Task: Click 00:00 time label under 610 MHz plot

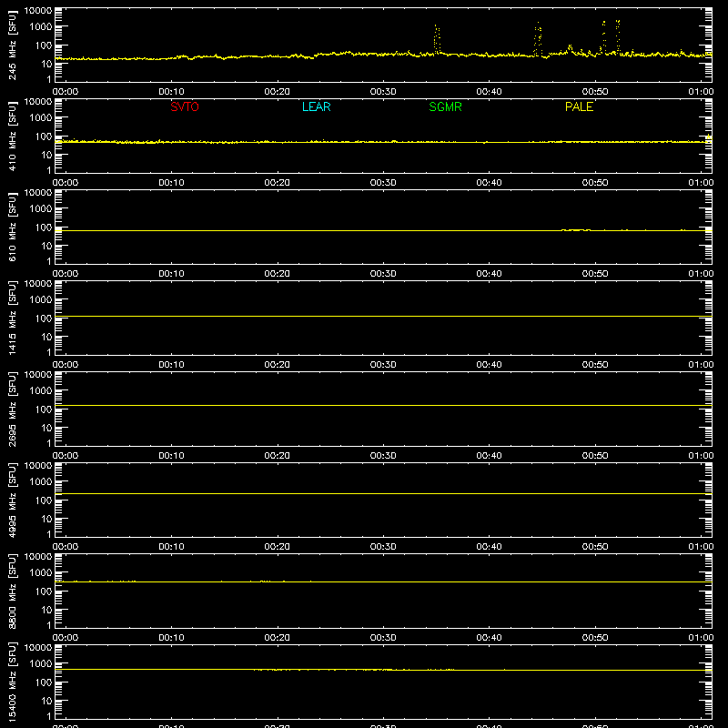Action: (66, 274)
